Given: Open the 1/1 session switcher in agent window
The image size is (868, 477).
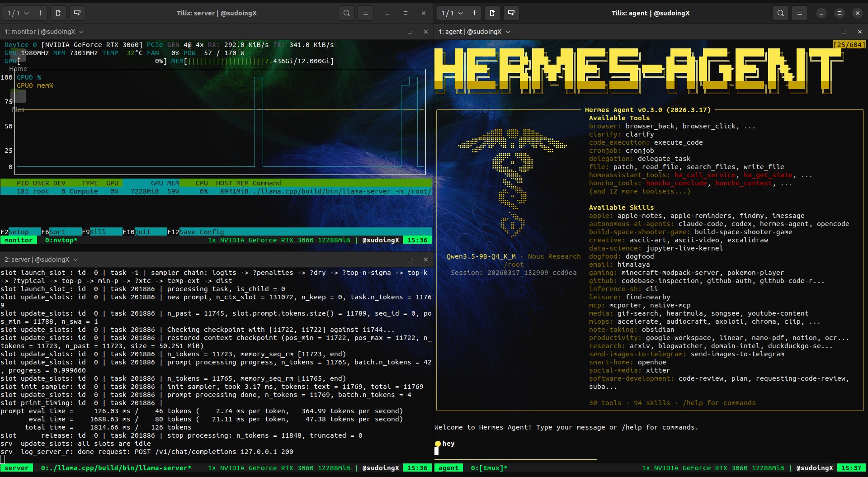Looking at the screenshot, I should click(x=452, y=13).
